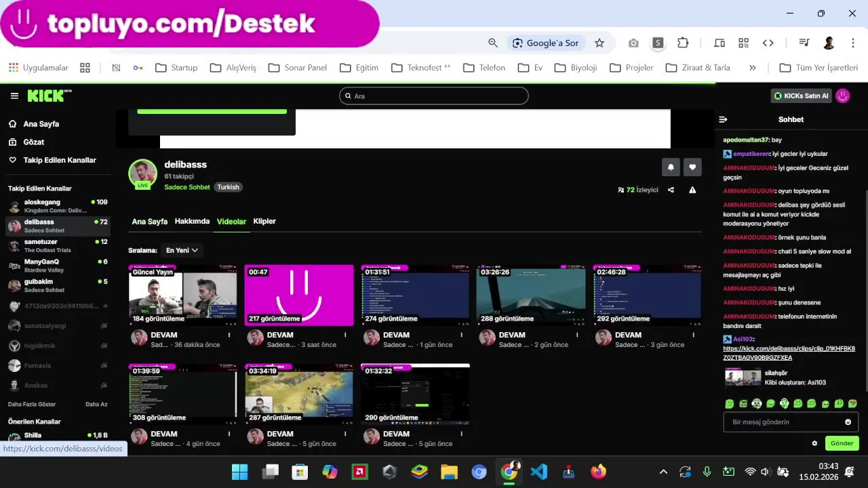
Task: Open the aloskegang followed channel
Action: (x=58, y=206)
